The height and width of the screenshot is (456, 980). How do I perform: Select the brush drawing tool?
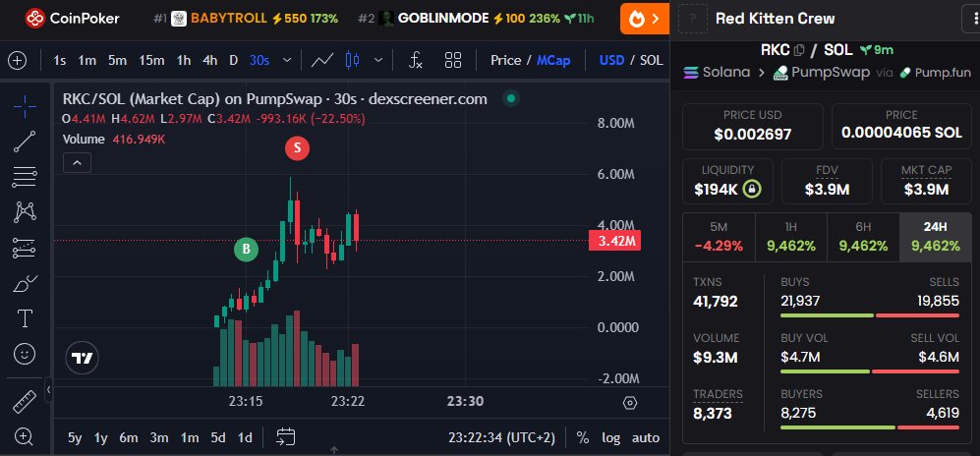(25, 284)
